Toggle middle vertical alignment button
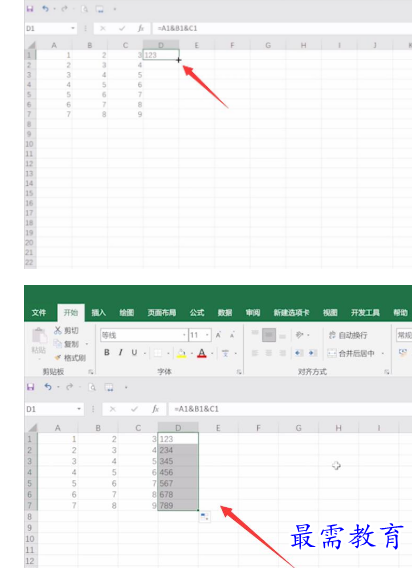 [269, 335]
